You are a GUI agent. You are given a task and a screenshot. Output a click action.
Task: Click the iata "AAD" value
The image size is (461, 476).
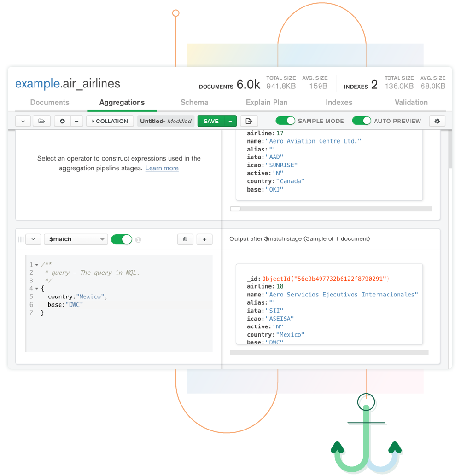[x=274, y=157]
